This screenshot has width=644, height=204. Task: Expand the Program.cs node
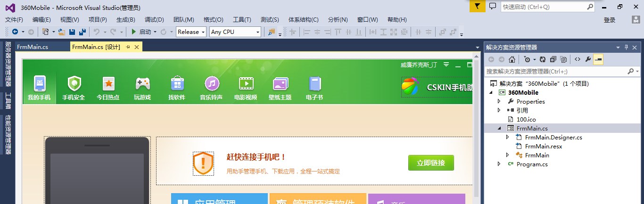[x=499, y=164]
